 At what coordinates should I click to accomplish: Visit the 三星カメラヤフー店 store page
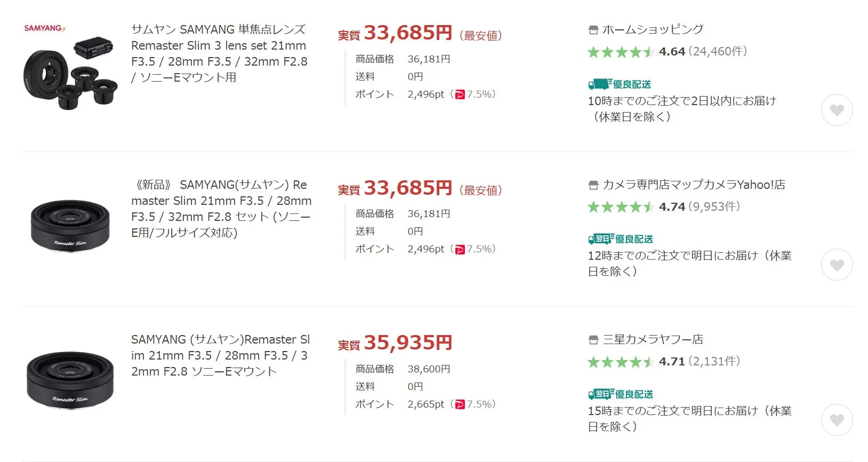(653, 339)
